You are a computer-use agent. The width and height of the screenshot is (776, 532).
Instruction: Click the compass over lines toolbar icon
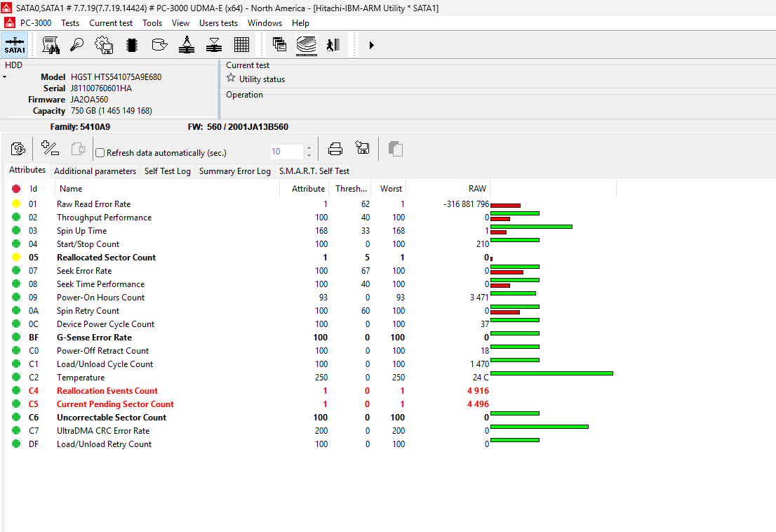pyautogui.click(x=187, y=45)
